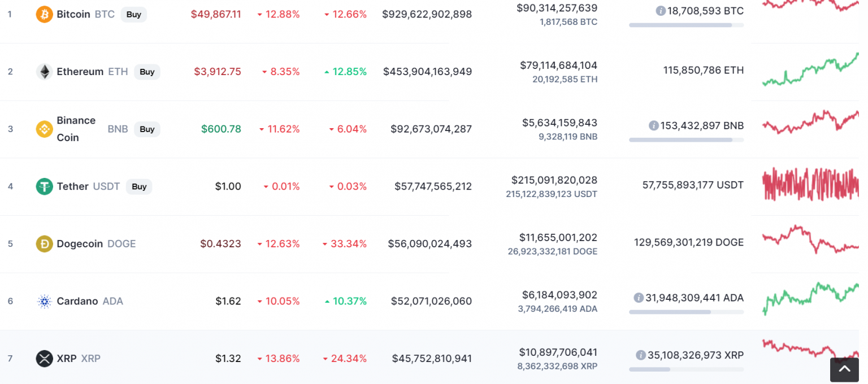Screen dimensions: 868x384
Task: Click the Buy button next to Bitcoin
Action: [134, 14]
